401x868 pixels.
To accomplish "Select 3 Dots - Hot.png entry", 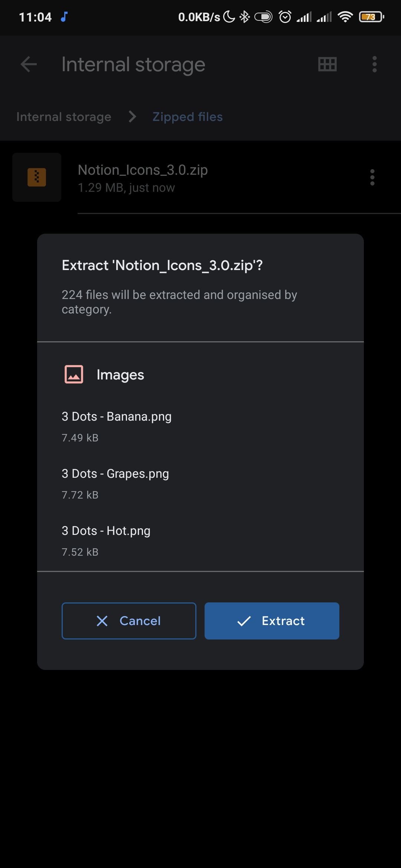I will tap(106, 540).
